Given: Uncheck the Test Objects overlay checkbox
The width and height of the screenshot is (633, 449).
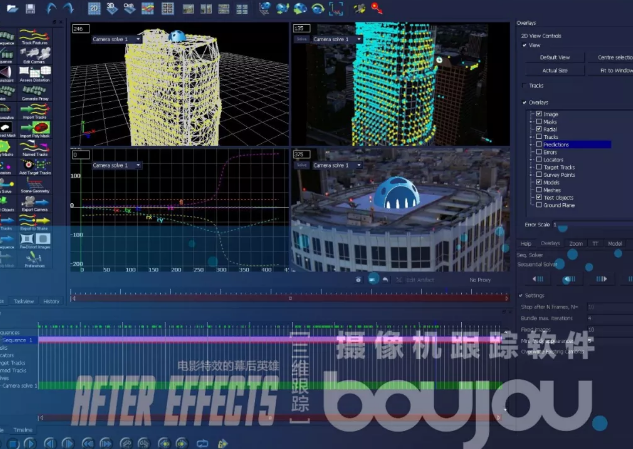Looking at the screenshot, I should click(539, 197).
